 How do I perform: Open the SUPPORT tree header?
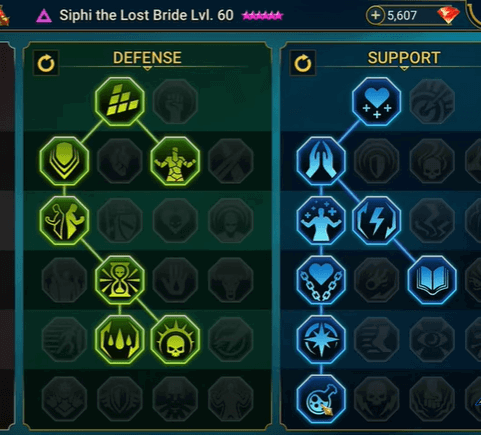point(404,58)
